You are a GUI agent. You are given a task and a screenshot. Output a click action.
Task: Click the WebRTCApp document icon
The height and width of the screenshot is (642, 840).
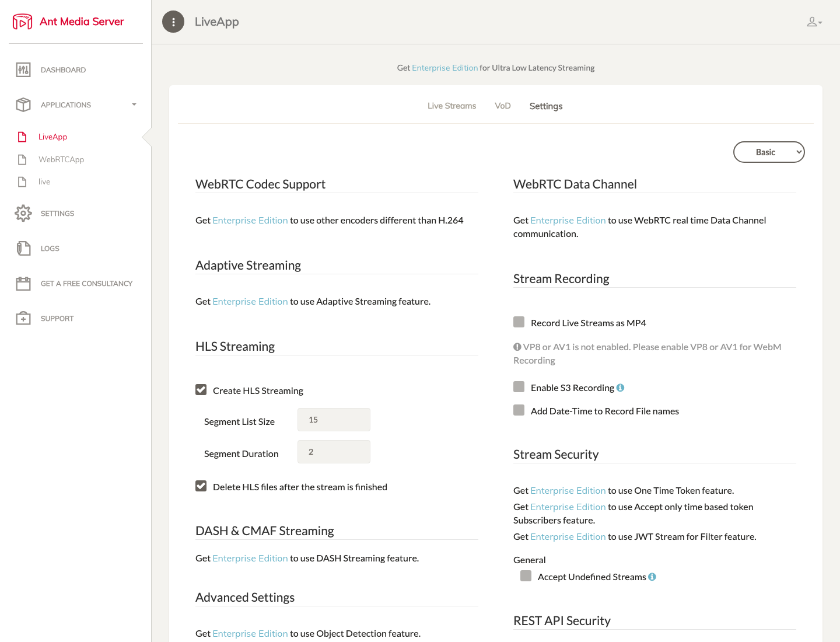point(22,159)
